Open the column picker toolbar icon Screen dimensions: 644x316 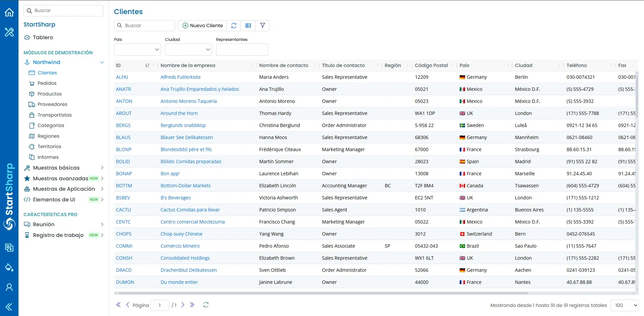(248, 25)
